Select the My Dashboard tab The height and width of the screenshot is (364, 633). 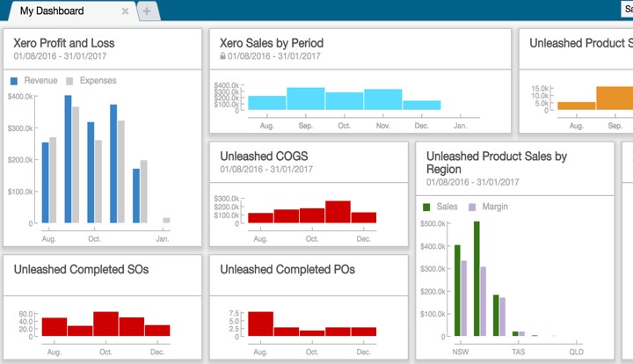(x=52, y=11)
